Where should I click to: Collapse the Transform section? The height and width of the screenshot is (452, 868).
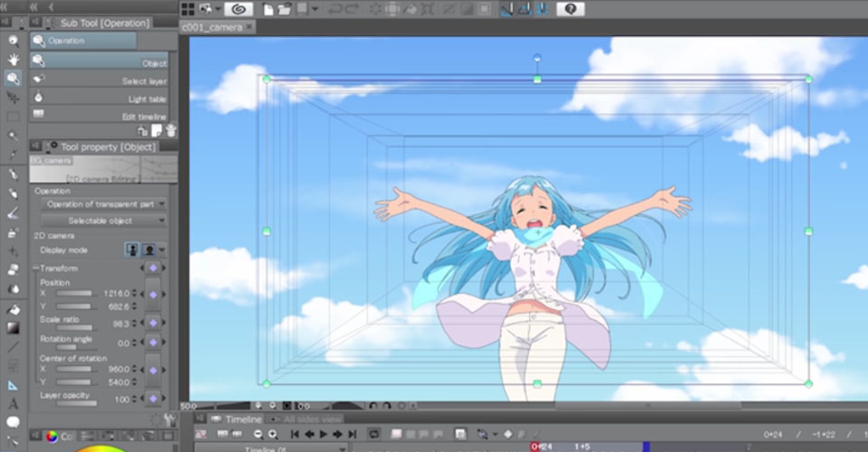pos(36,268)
